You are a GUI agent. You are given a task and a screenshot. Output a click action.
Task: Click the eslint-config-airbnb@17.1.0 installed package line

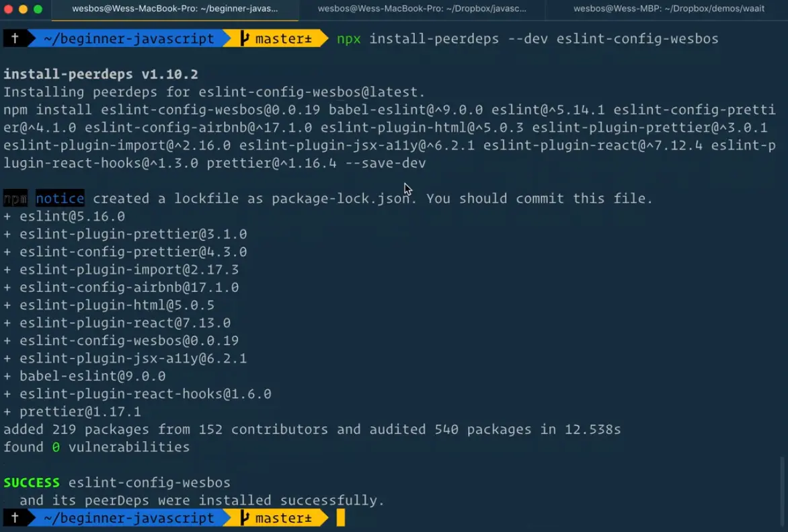point(128,287)
